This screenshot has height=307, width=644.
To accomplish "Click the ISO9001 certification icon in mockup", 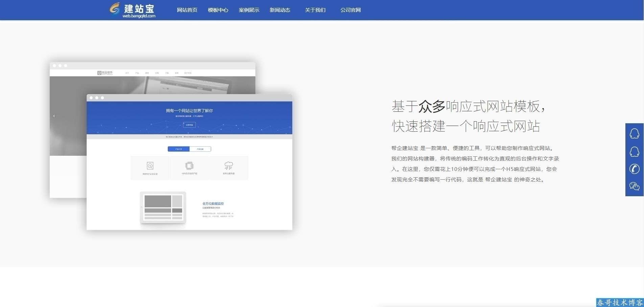I will [x=150, y=166].
